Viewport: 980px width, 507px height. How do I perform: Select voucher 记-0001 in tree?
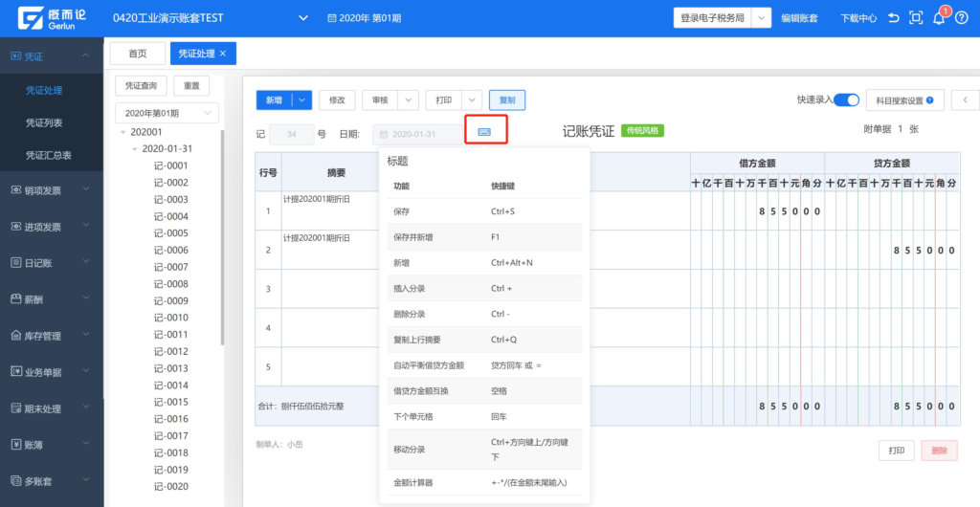170,166
